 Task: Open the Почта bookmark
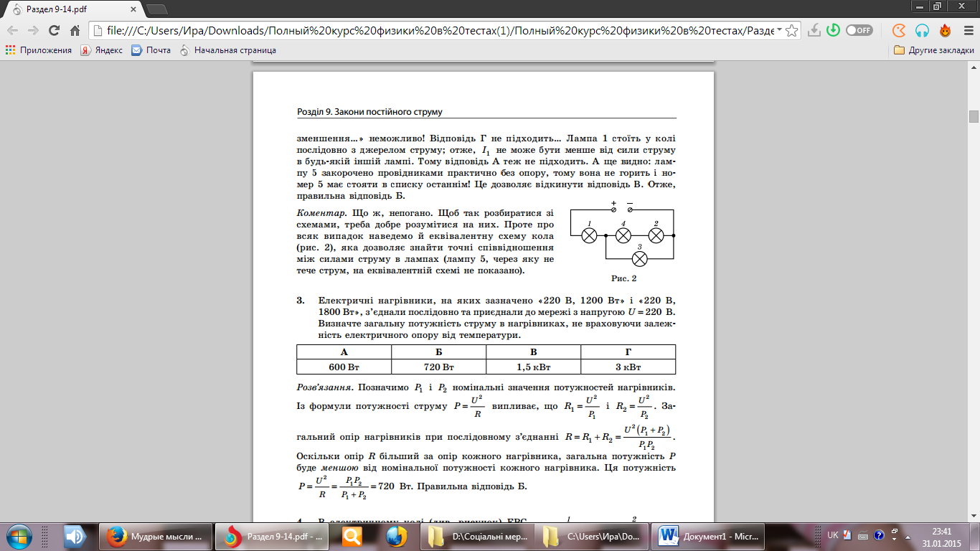click(x=151, y=50)
